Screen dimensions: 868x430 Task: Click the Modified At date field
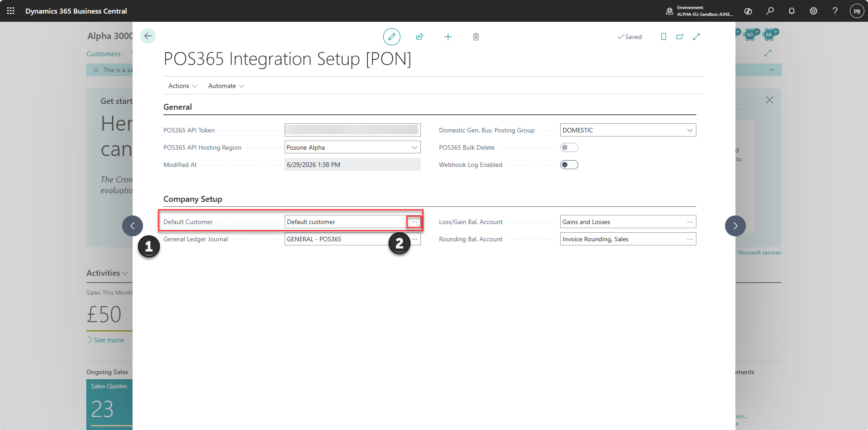coord(353,165)
